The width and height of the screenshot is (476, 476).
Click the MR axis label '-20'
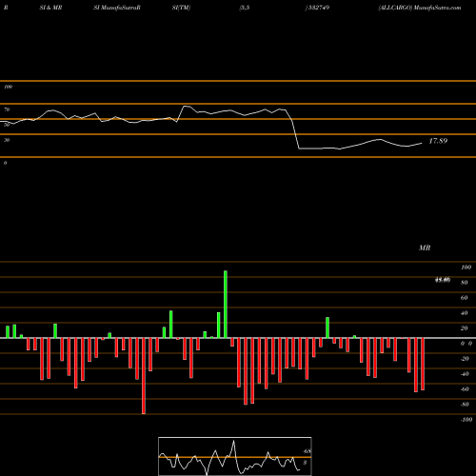coord(465,359)
